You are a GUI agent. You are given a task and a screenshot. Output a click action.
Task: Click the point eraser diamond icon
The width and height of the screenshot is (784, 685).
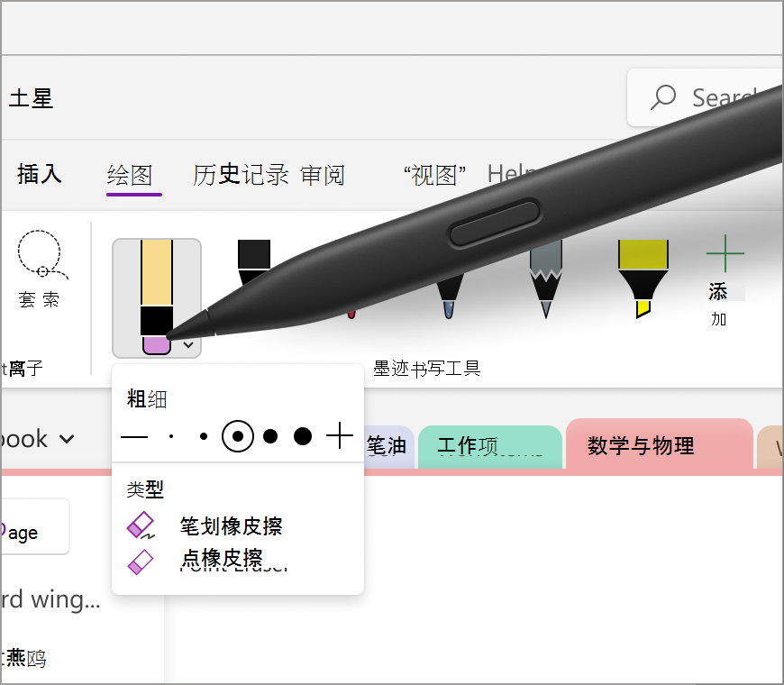[141, 562]
